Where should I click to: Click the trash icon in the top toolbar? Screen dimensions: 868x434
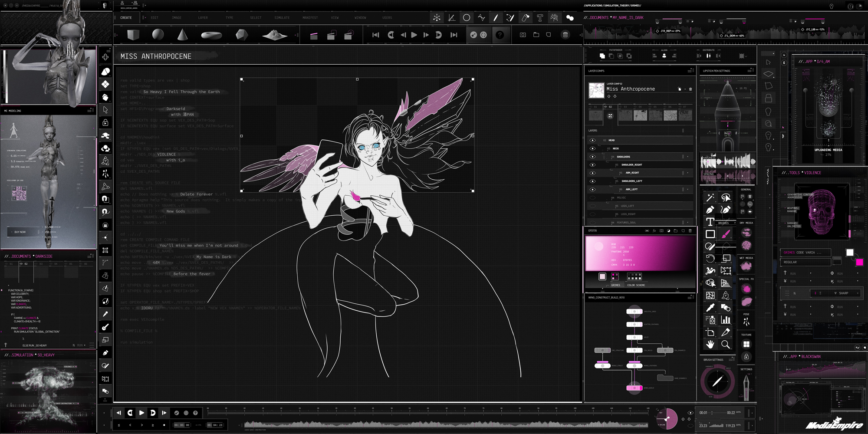(565, 35)
